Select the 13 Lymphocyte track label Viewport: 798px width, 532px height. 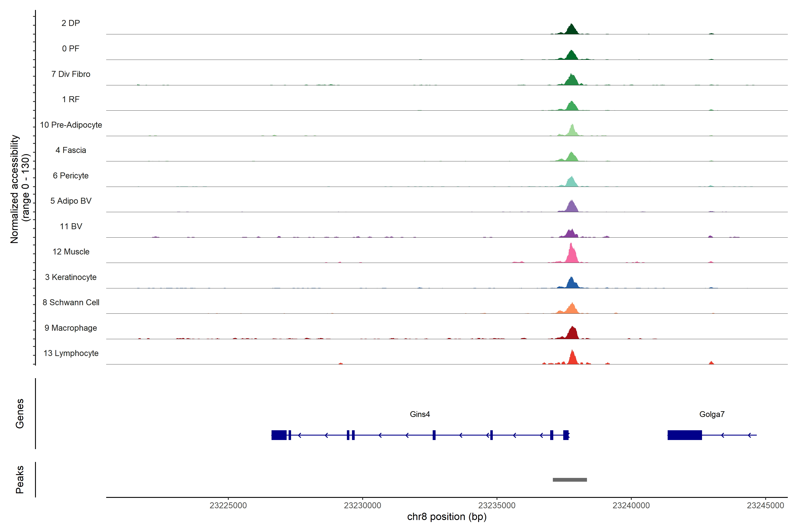click(x=71, y=353)
